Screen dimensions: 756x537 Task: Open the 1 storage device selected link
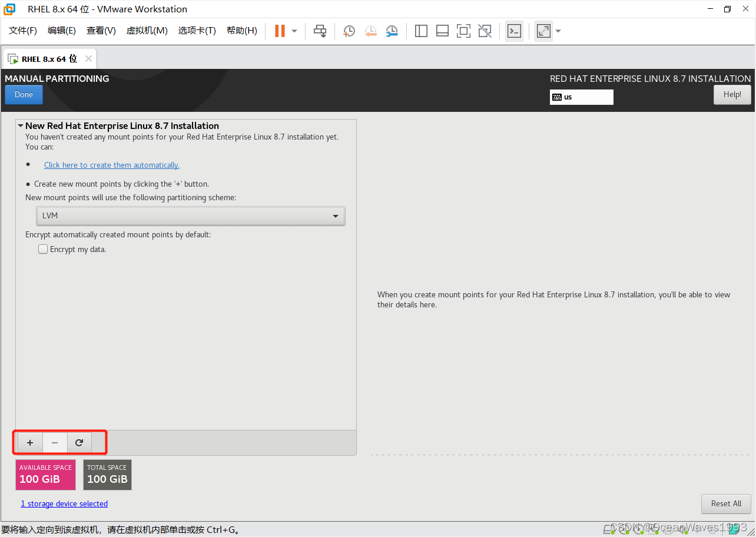64,504
